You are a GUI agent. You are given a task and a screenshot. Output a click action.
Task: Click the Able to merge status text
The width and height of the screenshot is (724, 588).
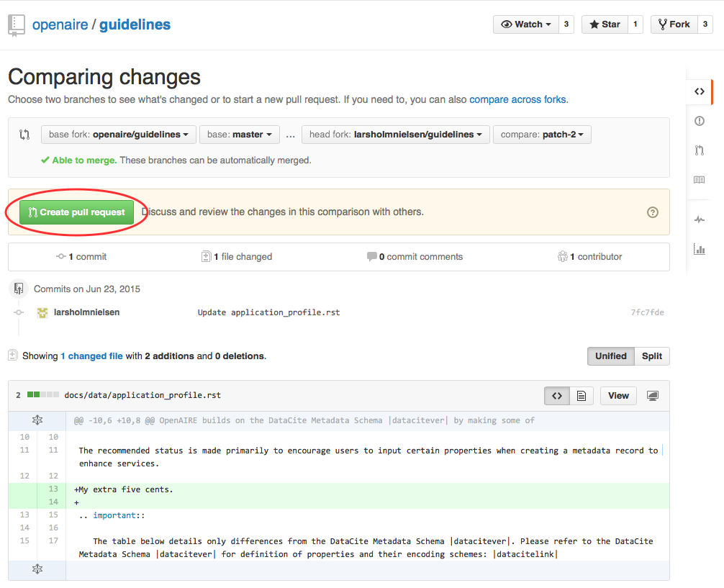tap(84, 160)
